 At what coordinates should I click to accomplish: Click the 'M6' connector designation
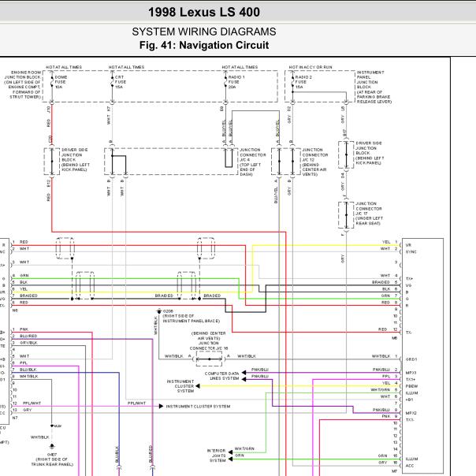(394, 338)
